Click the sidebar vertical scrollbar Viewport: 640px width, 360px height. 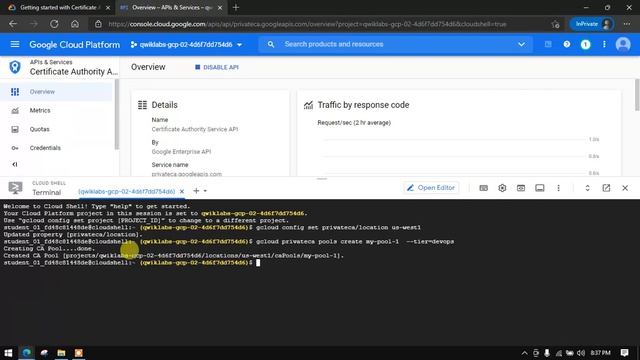click(x=117, y=114)
